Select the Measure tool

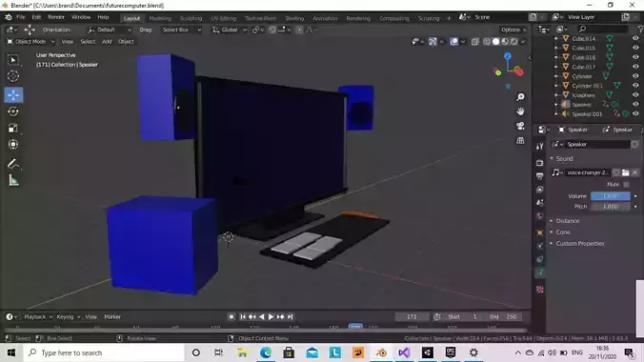point(13,180)
